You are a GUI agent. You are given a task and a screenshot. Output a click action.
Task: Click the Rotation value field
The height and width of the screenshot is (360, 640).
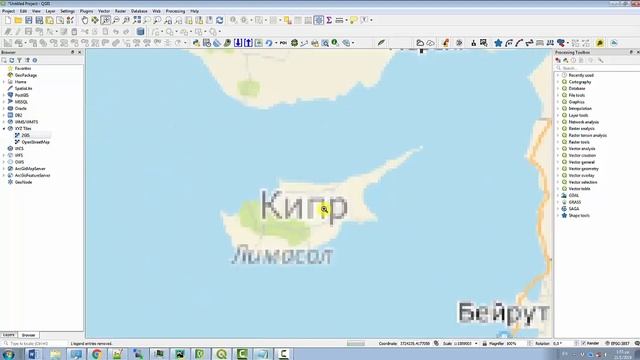click(x=562, y=344)
